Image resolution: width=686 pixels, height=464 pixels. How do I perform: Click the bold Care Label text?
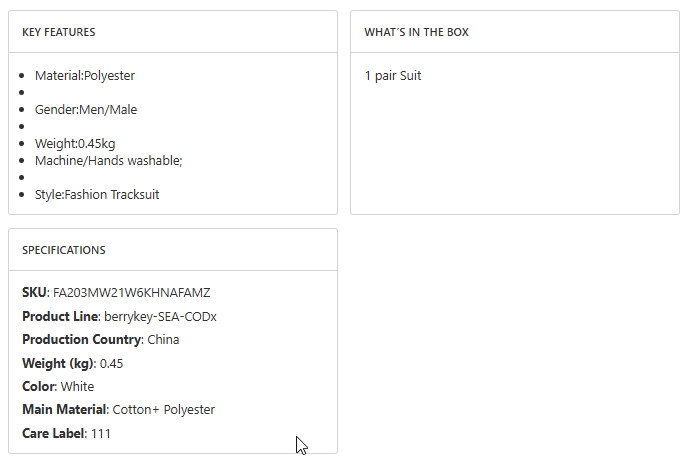[x=54, y=434]
